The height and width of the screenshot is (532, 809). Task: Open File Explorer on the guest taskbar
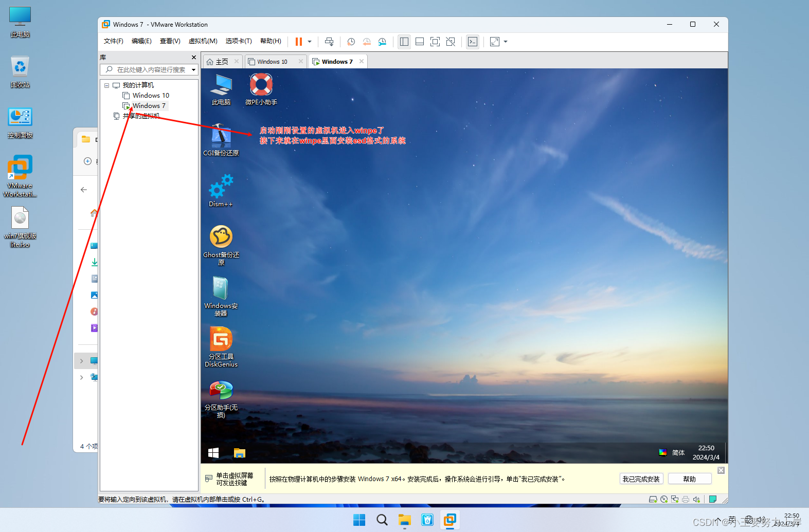[240, 453]
